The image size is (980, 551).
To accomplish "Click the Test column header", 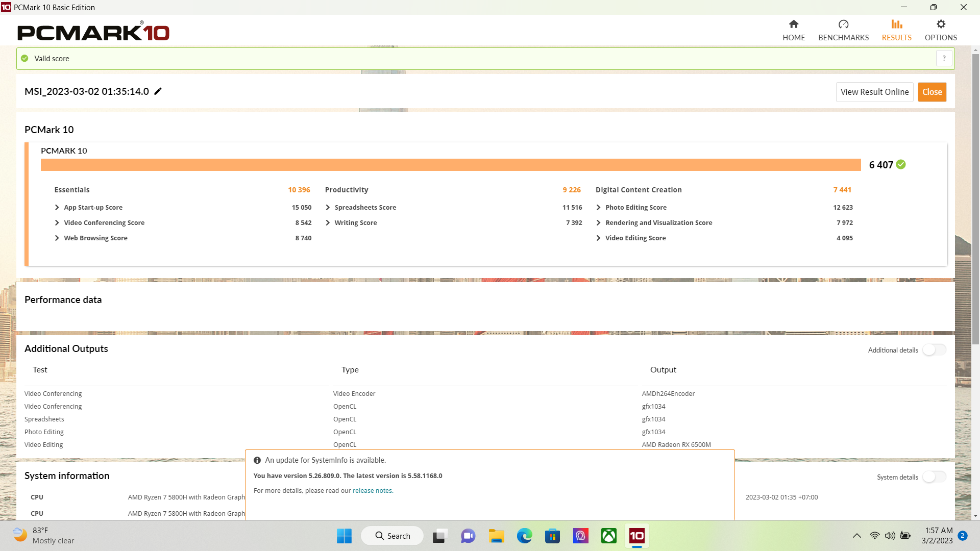I will pos(40,370).
